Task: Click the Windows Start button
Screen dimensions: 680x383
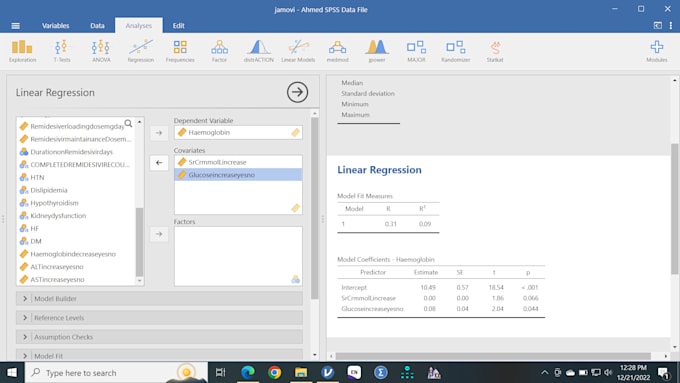Action: click(x=12, y=373)
